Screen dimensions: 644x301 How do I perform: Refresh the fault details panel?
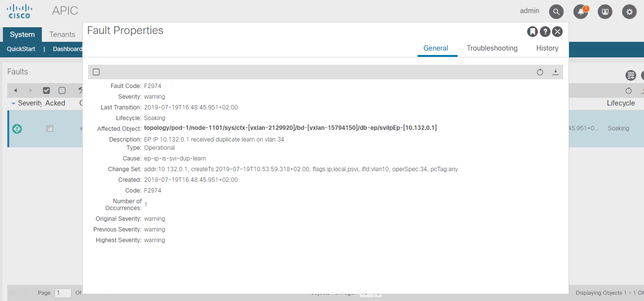[540, 72]
